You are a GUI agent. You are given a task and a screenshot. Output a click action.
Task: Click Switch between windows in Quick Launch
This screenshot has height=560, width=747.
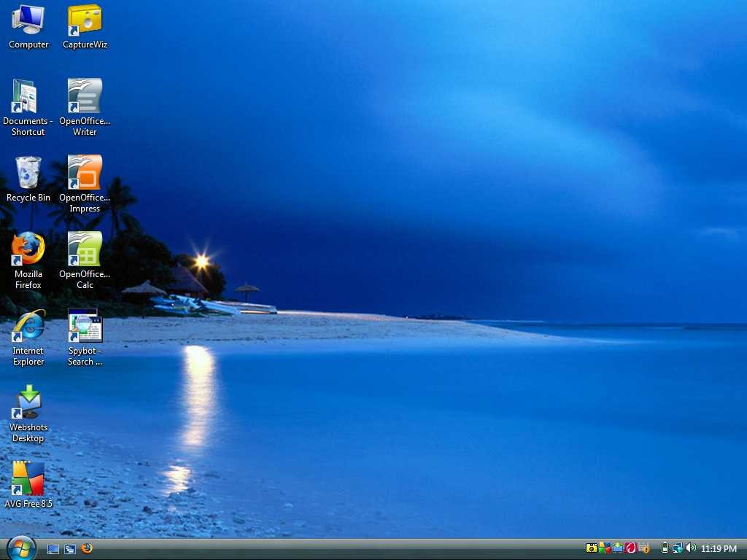tap(70, 549)
